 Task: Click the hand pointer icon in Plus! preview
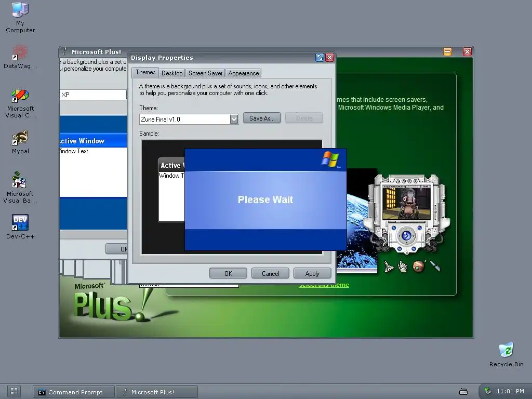tap(403, 267)
